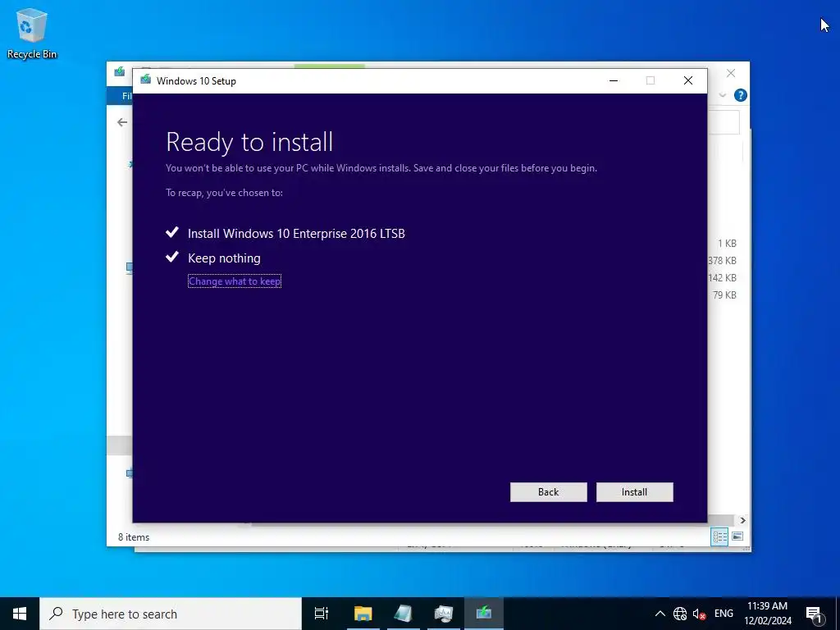Select the Windows Setup taskbar icon
The width and height of the screenshot is (840, 630).
484,614
